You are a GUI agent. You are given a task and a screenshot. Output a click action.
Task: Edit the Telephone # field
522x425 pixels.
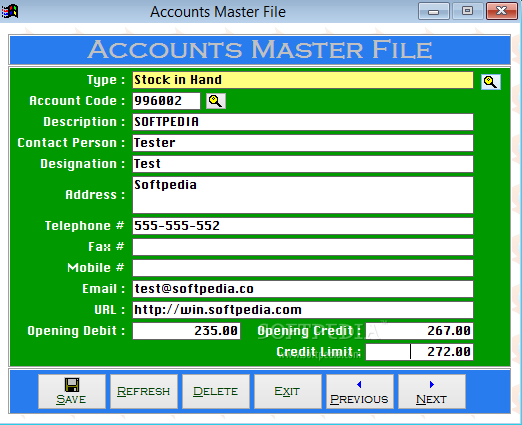(303, 226)
